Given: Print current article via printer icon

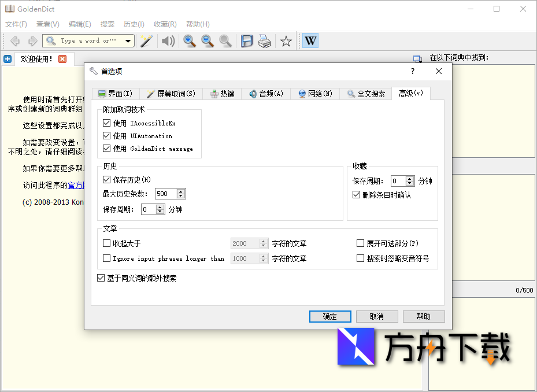Looking at the screenshot, I should click(265, 40).
